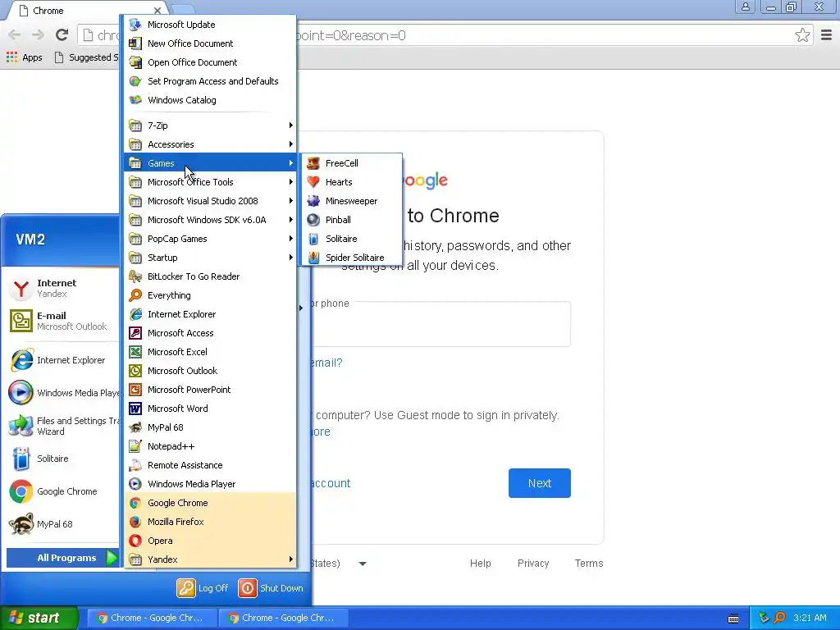Image resolution: width=840 pixels, height=630 pixels.
Task: Start Minesweeper from Games submenu
Action: click(352, 201)
